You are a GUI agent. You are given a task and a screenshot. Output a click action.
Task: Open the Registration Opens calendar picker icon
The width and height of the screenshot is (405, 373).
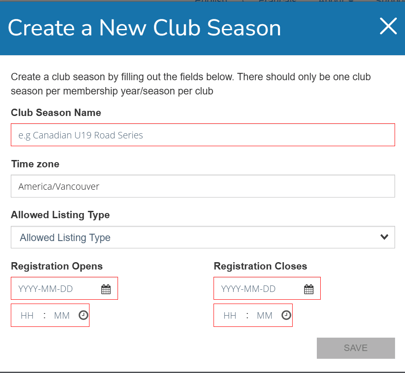[x=106, y=289]
